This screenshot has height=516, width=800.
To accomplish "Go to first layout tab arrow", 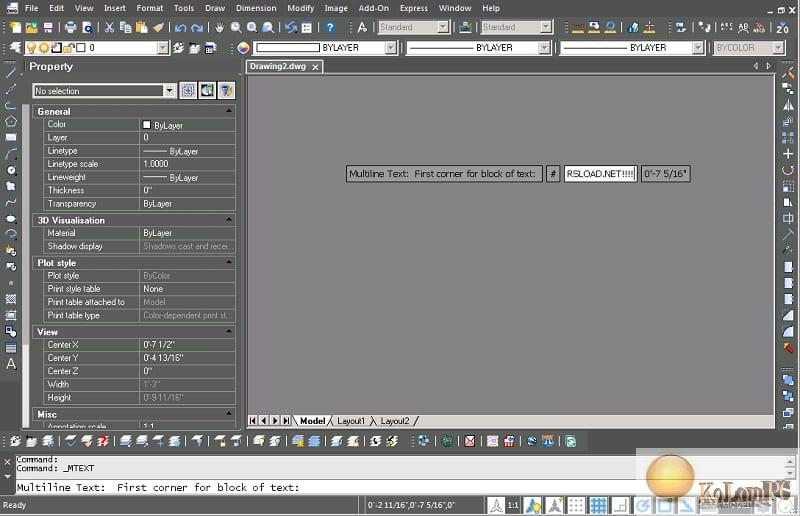I will tap(253, 421).
